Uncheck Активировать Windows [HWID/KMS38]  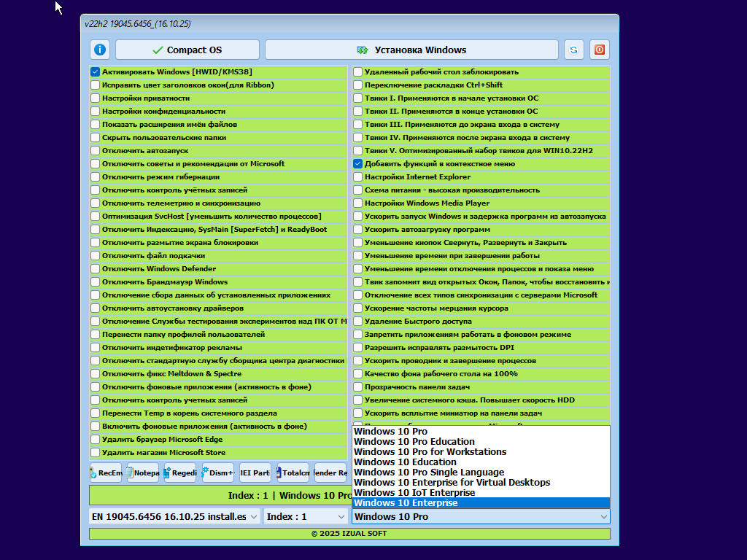[x=96, y=72]
